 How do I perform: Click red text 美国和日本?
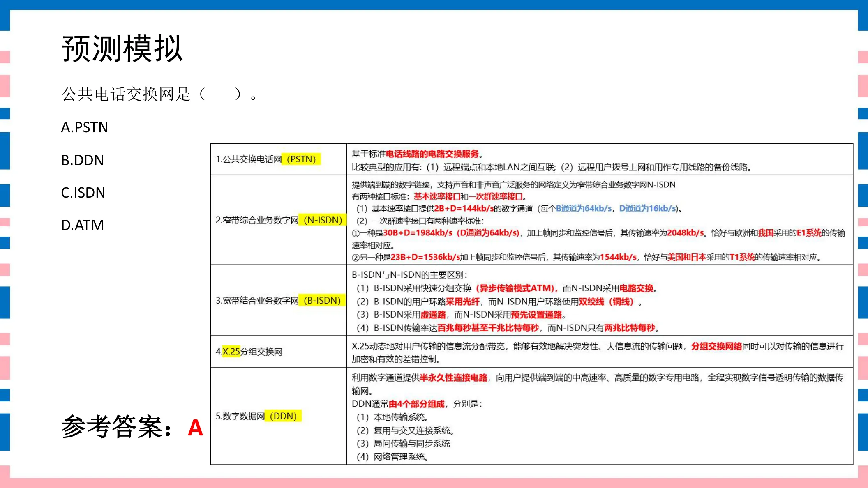(687, 257)
